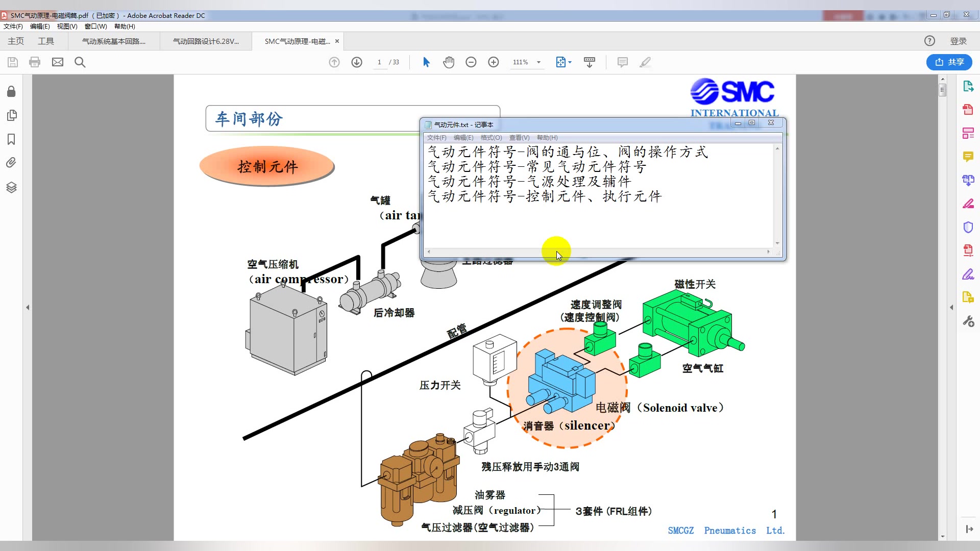This screenshot has height=551, width=980.
Task: Open the 视图(V) menu in Acrobat
Action: pyautogui.click(x=67, y=27)
